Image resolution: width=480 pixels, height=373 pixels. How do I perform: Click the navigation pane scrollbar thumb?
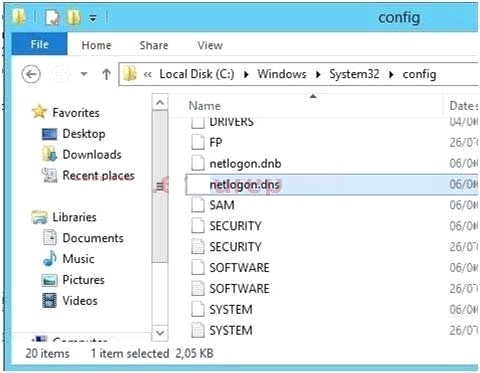160,187
